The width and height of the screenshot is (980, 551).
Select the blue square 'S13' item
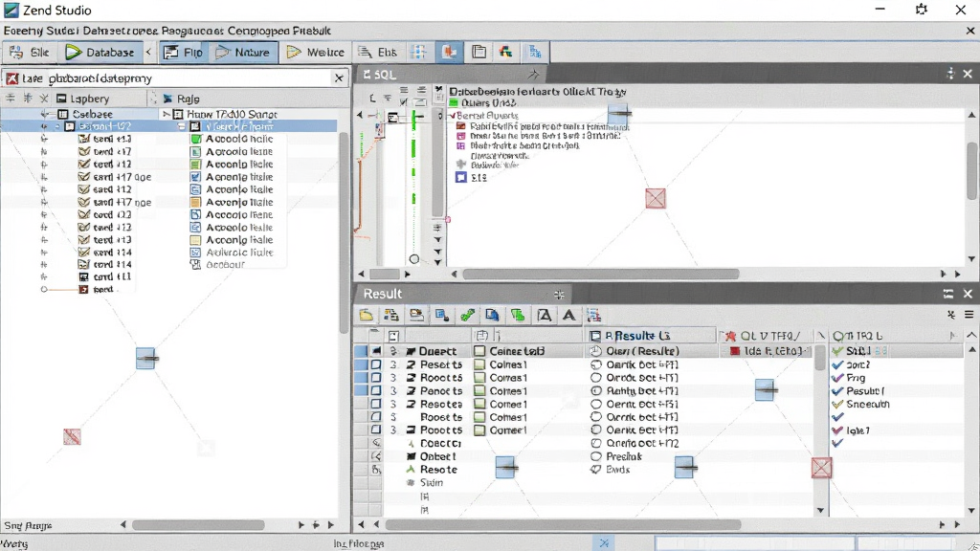coord(461,177)
